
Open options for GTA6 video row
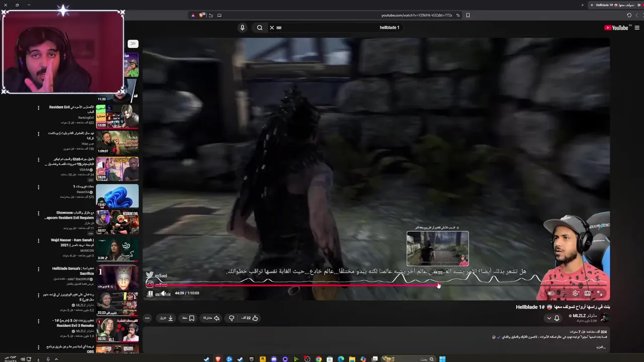click(x=38, y=160)
